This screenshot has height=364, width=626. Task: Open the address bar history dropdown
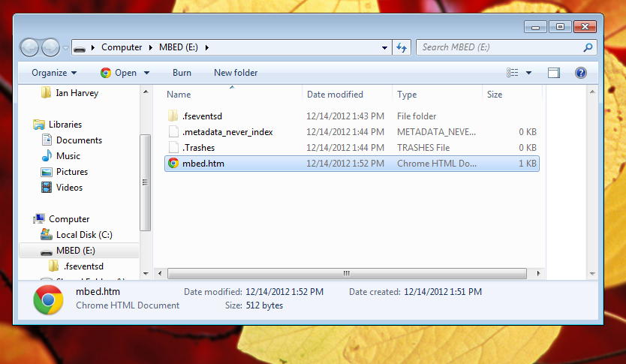[384, 47]
